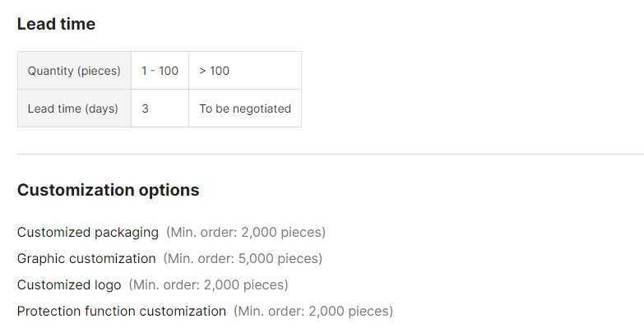Screen dimensions: 644x328
Task: Click the 3 days lead time cell
Action: coord(160,109)
